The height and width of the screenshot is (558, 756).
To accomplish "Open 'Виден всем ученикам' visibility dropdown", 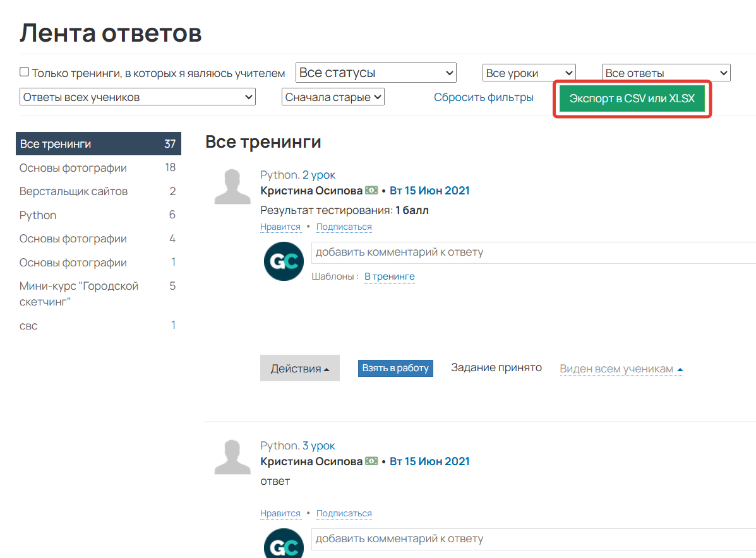I will click(621, 369).
